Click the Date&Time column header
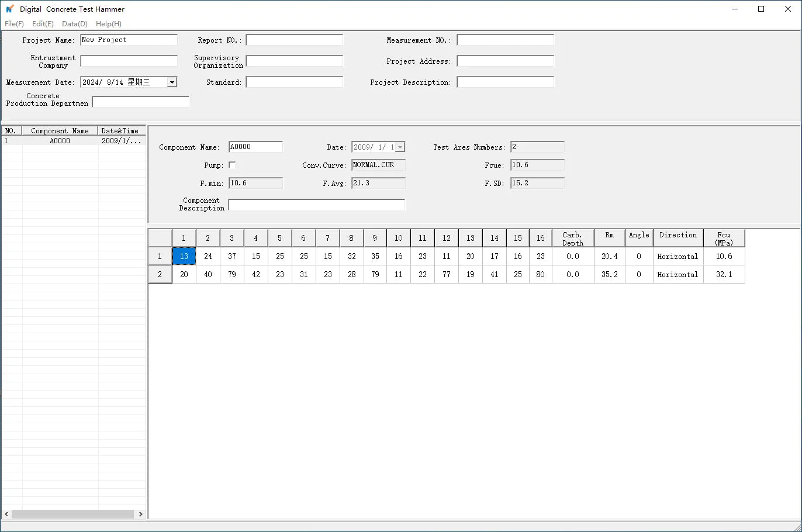 pos(122,131)
